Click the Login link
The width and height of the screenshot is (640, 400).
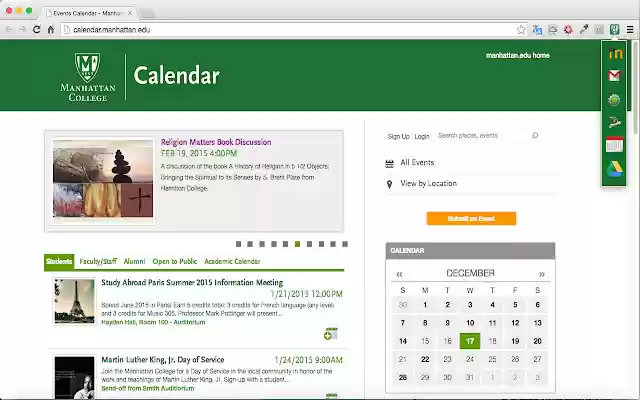[x=422, y=136]
